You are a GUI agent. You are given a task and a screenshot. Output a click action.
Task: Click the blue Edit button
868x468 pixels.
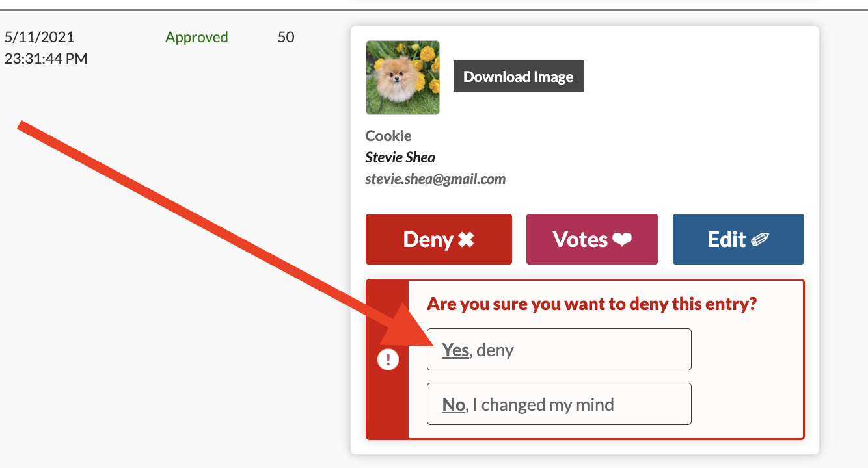point(739,239)
